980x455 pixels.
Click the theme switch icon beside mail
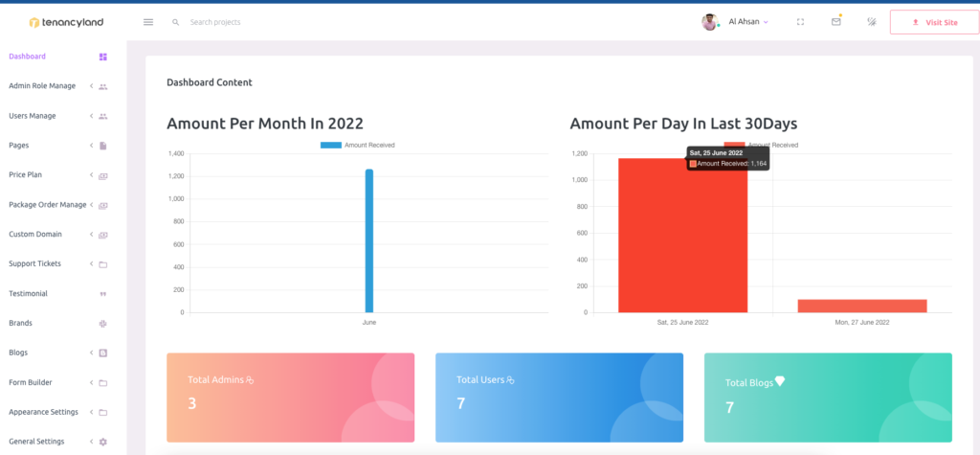[871, 22]
